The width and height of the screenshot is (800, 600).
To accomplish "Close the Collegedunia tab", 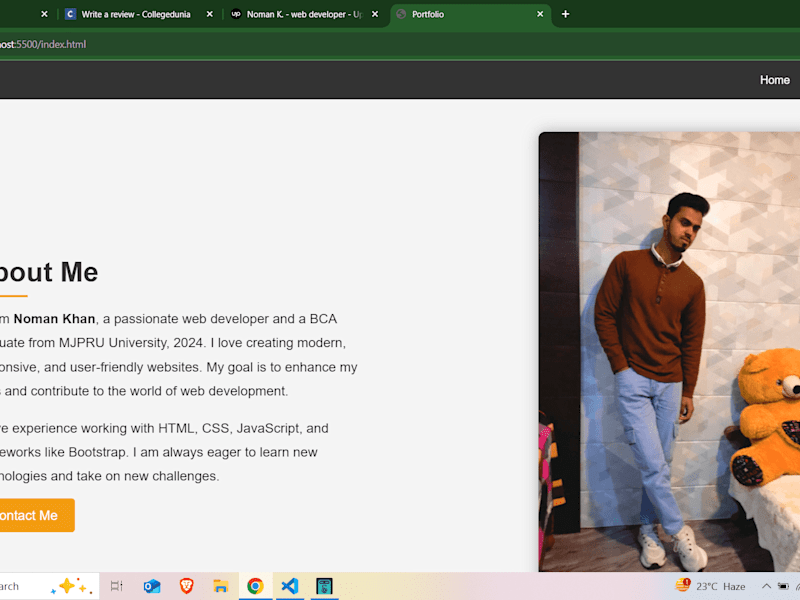I will pyautogui.click(x=210, y=14).
